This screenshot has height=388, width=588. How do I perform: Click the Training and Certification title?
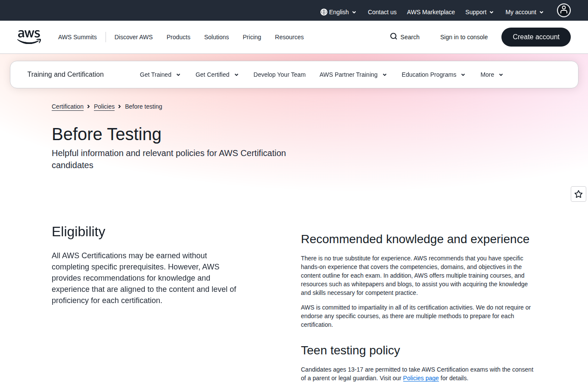pos(65,75)
